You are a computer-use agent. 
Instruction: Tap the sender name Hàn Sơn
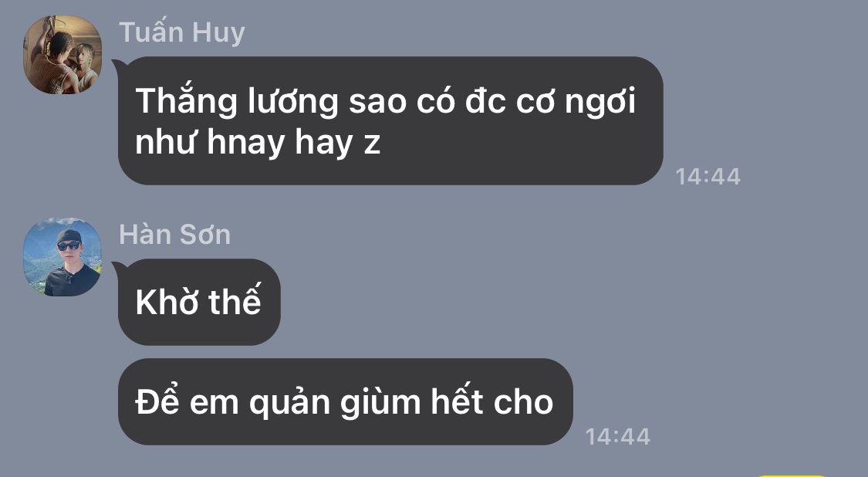pyautogui.click(x=175, y=235)
